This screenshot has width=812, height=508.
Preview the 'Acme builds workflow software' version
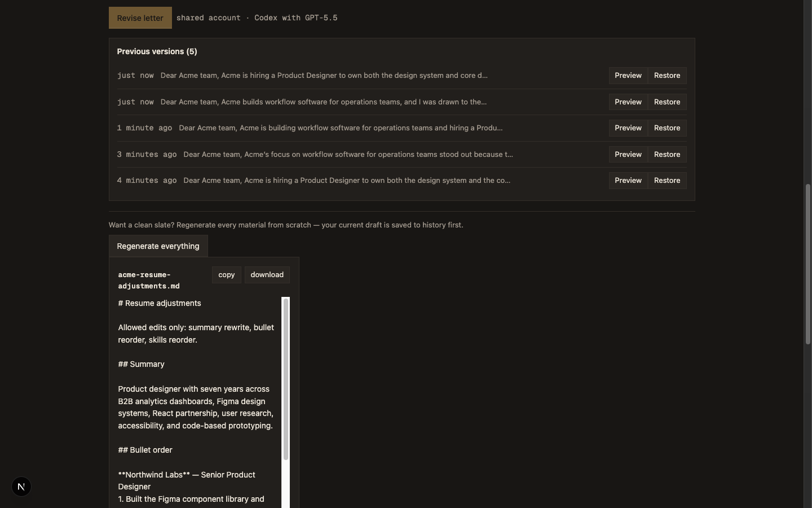pyautogui.click(x=628, y=102)
